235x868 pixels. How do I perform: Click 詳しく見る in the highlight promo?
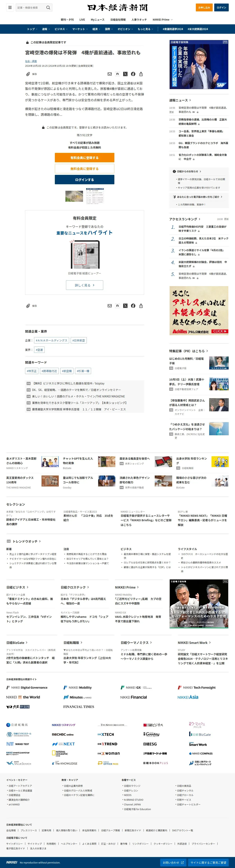tap(84, 285)
